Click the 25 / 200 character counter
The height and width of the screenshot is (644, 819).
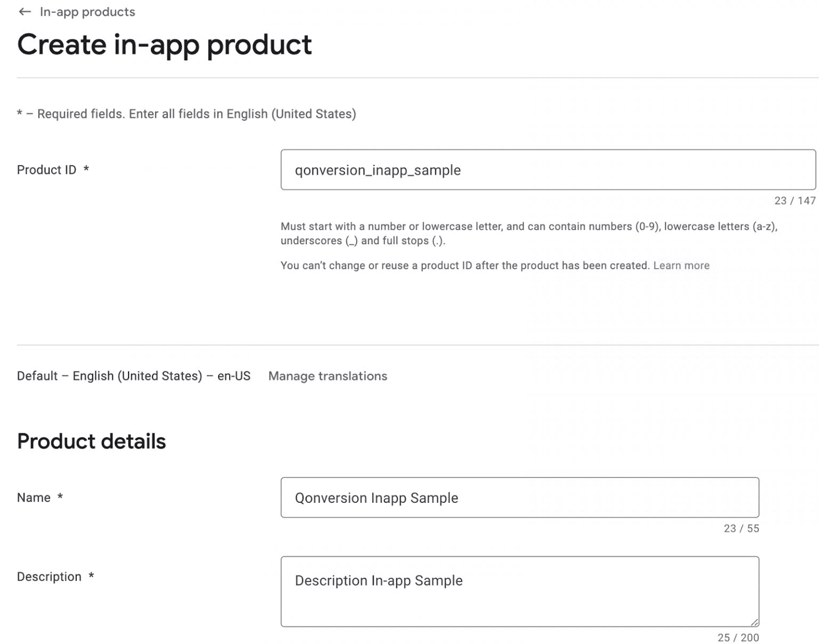click(x=738, y=637)
